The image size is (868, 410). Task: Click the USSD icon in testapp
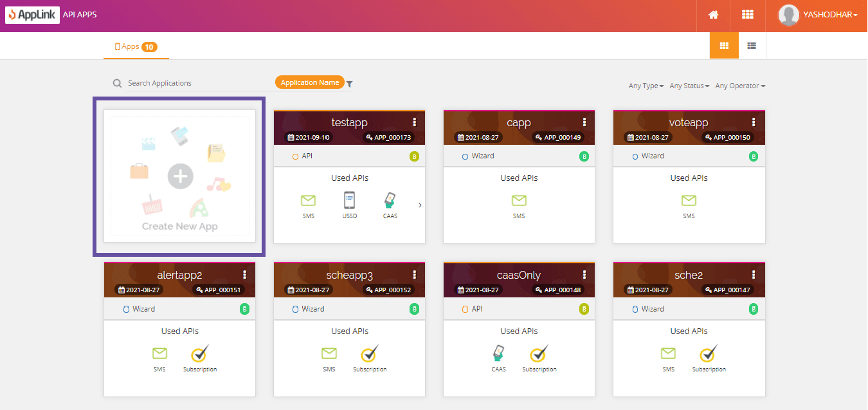349,200
